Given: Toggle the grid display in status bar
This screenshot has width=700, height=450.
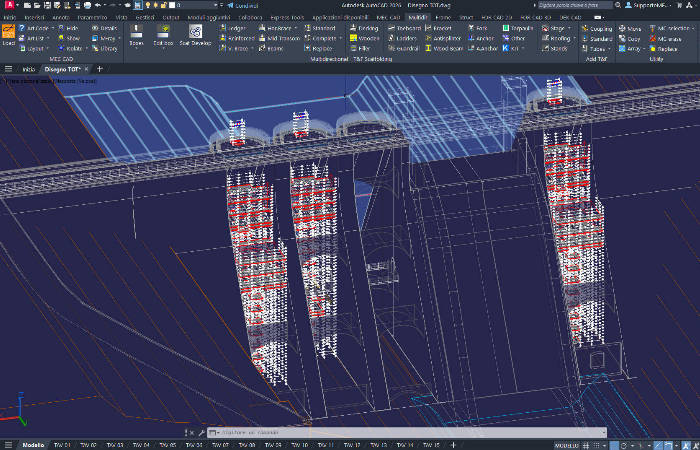Looking at the screenshot, I should pos(586,446).
